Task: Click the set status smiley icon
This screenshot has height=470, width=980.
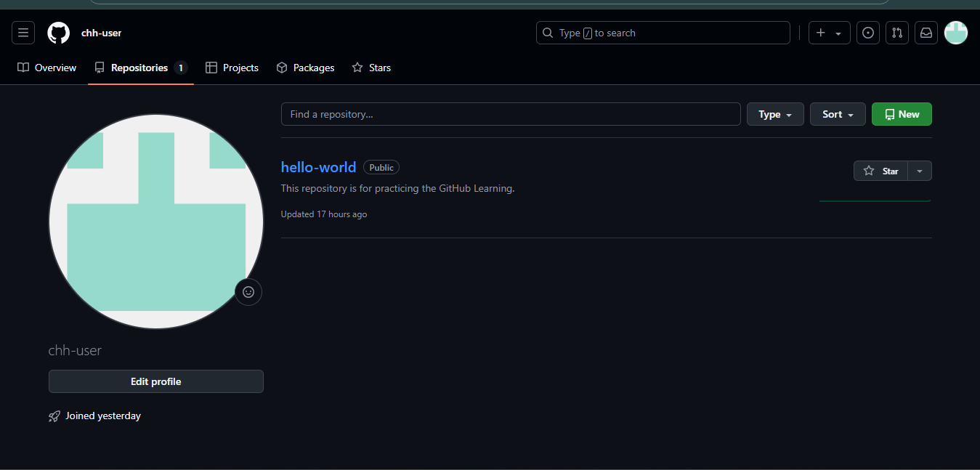Action: pyautogui.click(x=248, y=292)
